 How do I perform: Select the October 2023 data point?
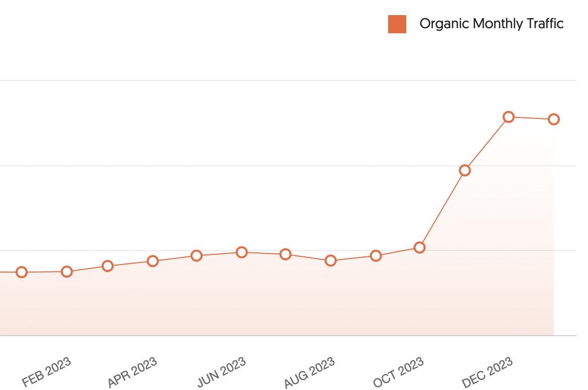[x=419, y=247]
